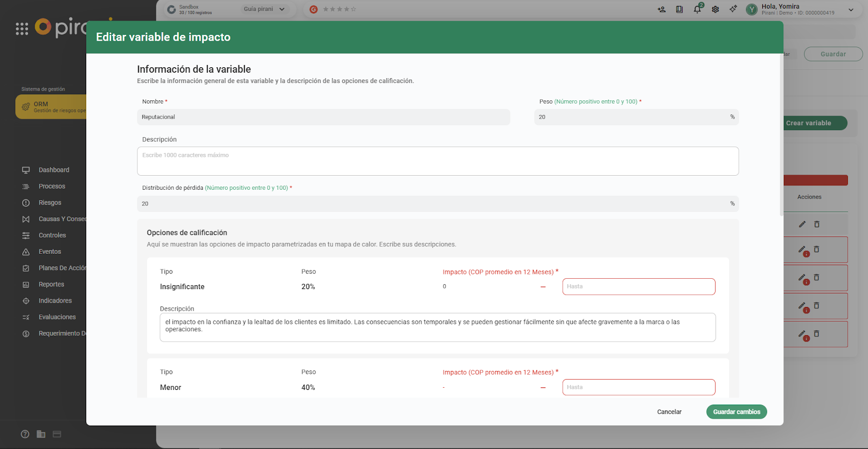Click the G2 review logo icon
Image resolution: width=868 pixels, height=449 pixels.
pos(314,9)
